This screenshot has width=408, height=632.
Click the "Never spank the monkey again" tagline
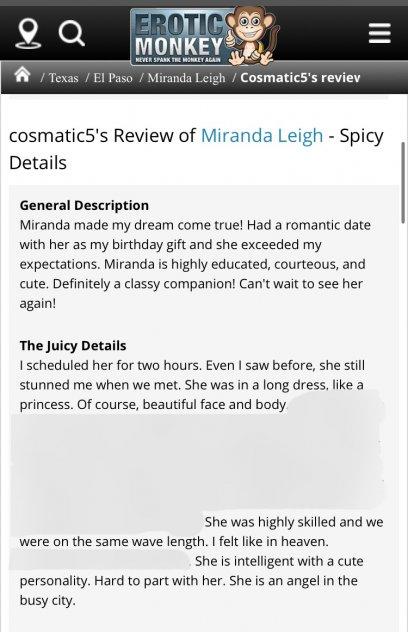click(178, 59)
